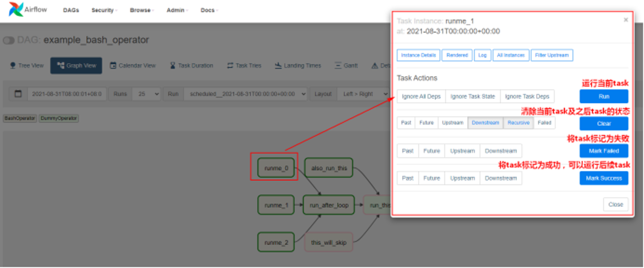The image size is (644, 268).
Task: Open the Task Duration tab
Action: coord(192,65)
